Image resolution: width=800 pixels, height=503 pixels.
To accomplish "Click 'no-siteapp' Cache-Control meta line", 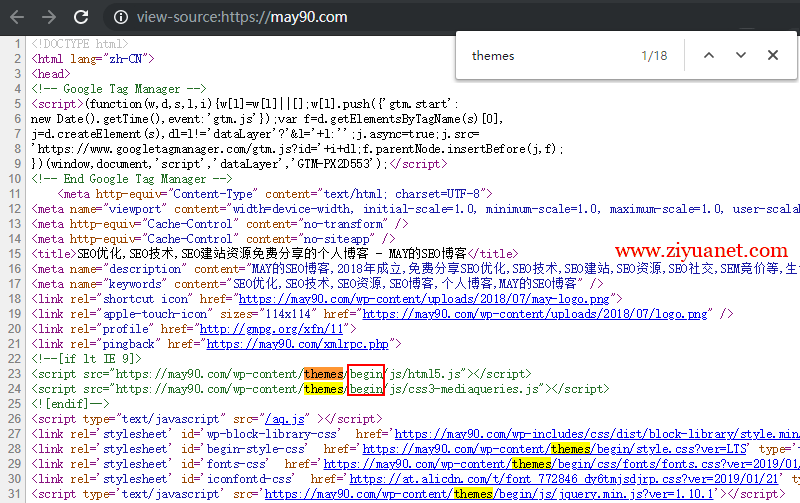I will point(213,239).
